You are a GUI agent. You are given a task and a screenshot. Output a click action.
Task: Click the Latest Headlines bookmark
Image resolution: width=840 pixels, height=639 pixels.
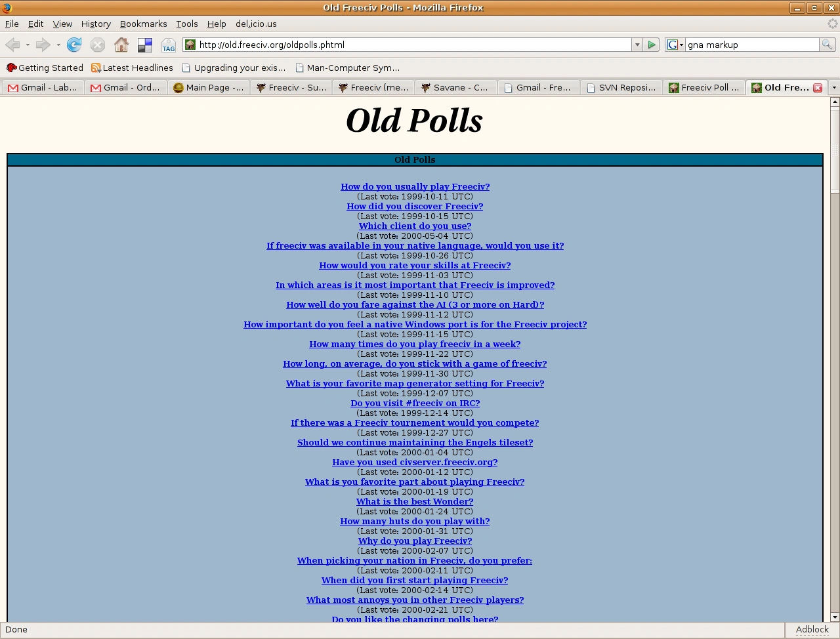[132, 68]
